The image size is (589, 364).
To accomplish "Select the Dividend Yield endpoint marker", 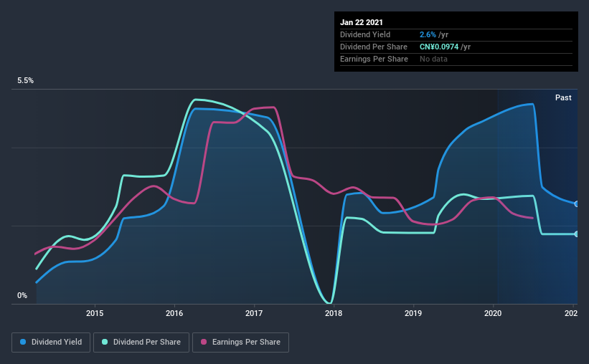I will click(576, 204).
